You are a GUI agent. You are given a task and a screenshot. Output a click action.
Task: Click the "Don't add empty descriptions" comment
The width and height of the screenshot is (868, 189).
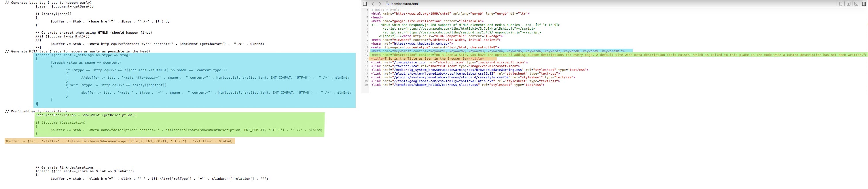point(36,111)
